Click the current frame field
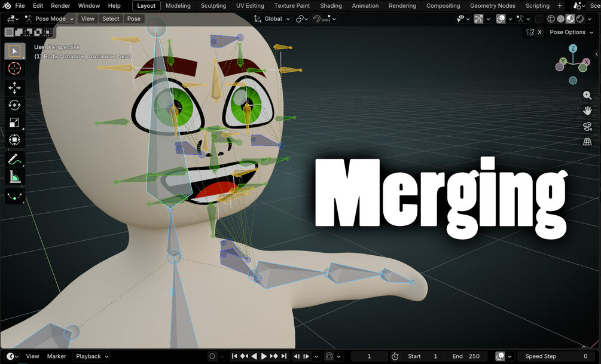The image size is (601, 364). coord(369,356)
